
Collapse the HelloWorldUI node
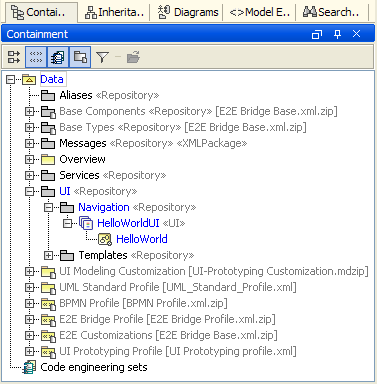coord(68,223)
